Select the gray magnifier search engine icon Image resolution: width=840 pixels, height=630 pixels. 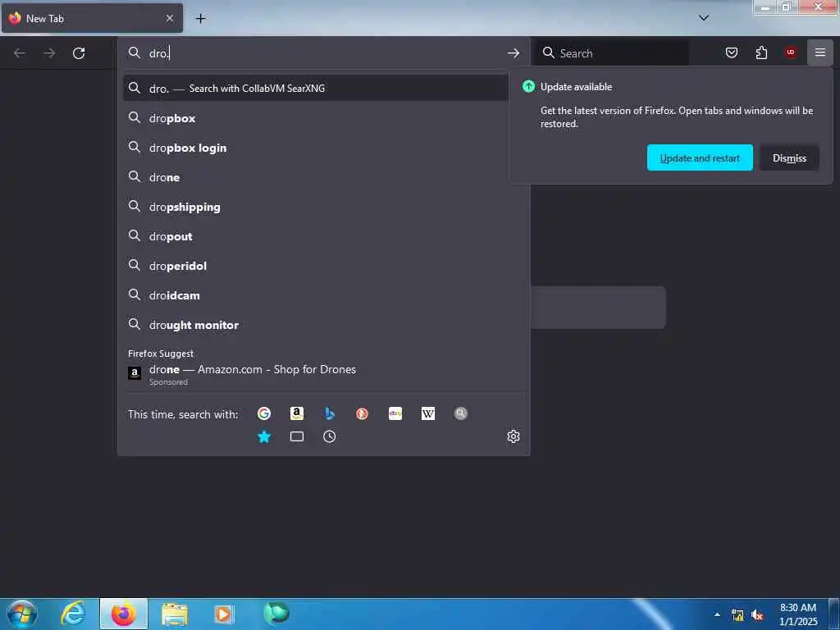coord(461,413)
